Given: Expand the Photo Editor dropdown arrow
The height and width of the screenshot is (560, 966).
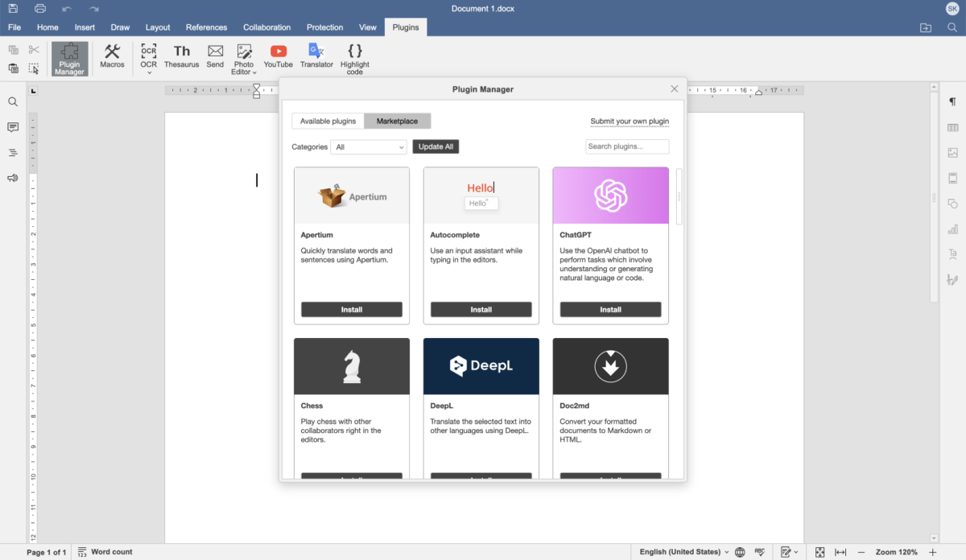Looking at the screenshot, I should tap(254, 72).
